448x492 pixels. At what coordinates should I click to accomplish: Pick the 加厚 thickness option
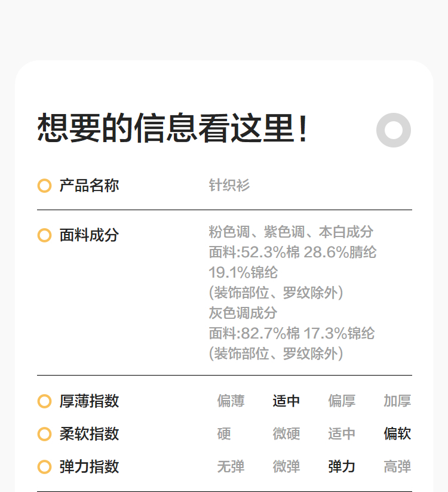pos(397,401)
